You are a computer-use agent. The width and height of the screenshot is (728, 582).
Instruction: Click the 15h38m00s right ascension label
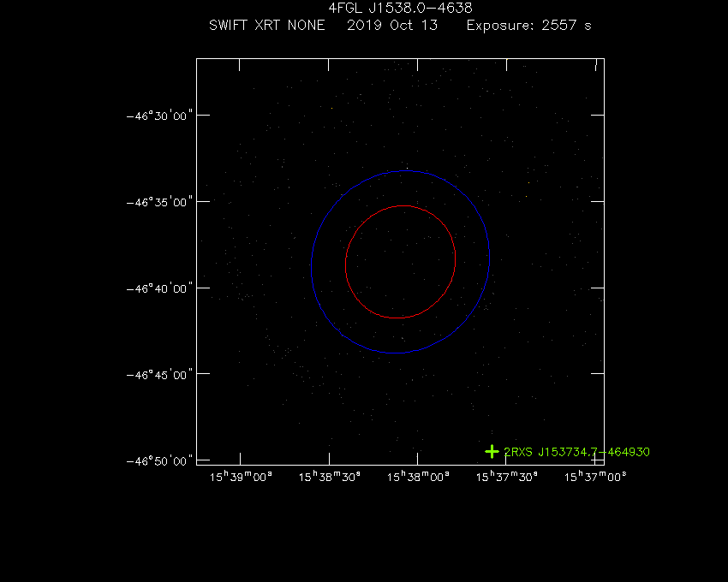418,477
